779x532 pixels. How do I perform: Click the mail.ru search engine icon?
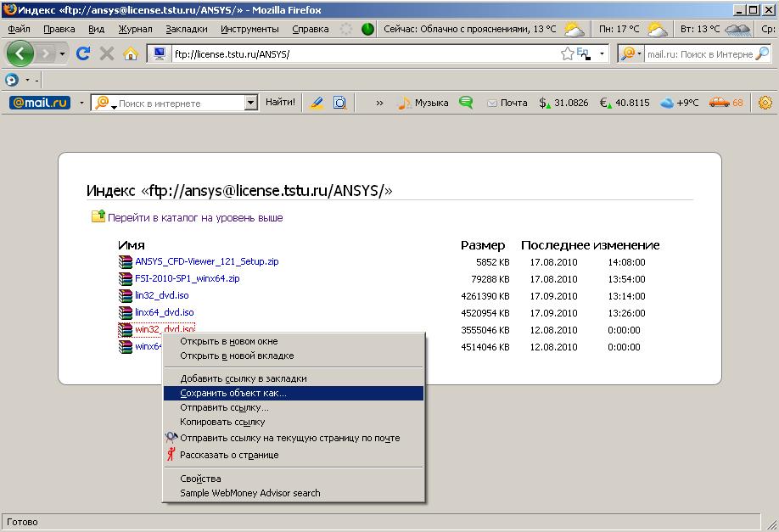628,53
